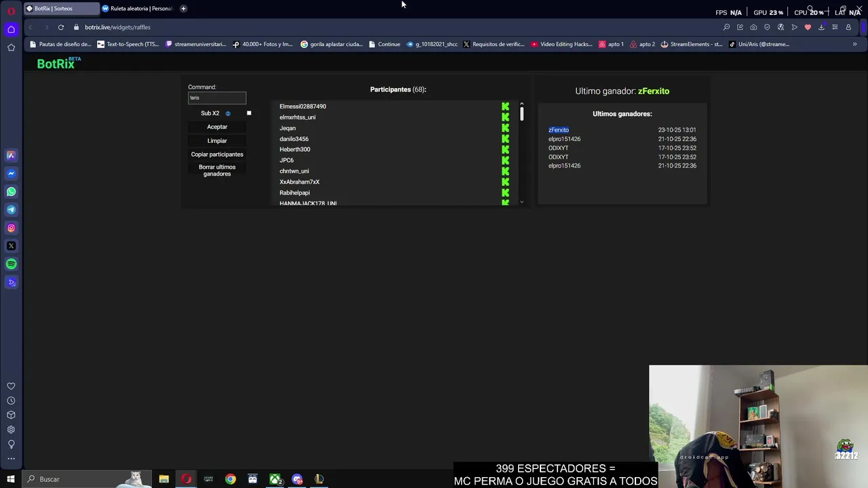Click the participants list scrollbar thumb
Image resolution: width=868 pixels, height=488 pixels.
521,114
